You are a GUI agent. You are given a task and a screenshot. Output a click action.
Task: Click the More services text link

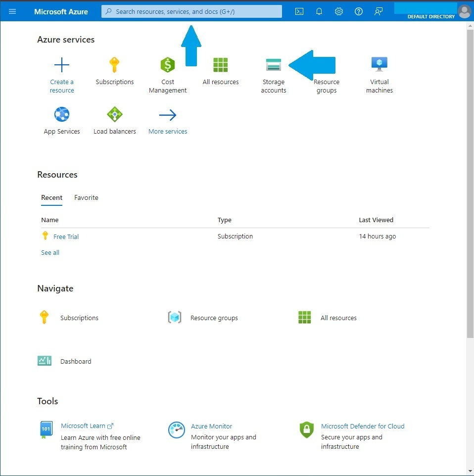click(x=168, y=132)
